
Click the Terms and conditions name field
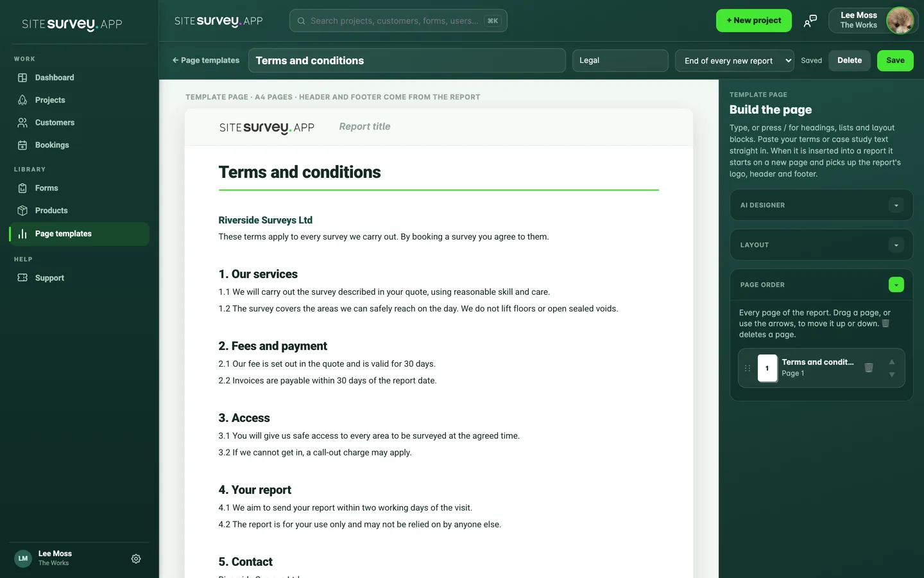tap(407, 60)
